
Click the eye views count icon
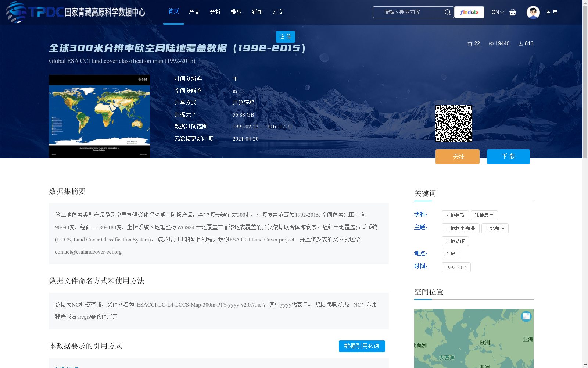pos(491,43)
